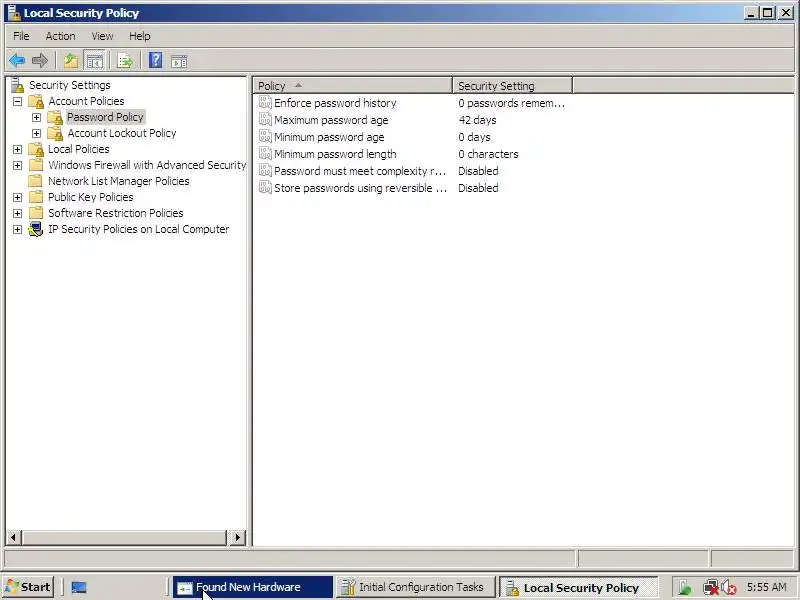Select the Security Settings root label
This screenshot has height=600, width=800.
69,85
